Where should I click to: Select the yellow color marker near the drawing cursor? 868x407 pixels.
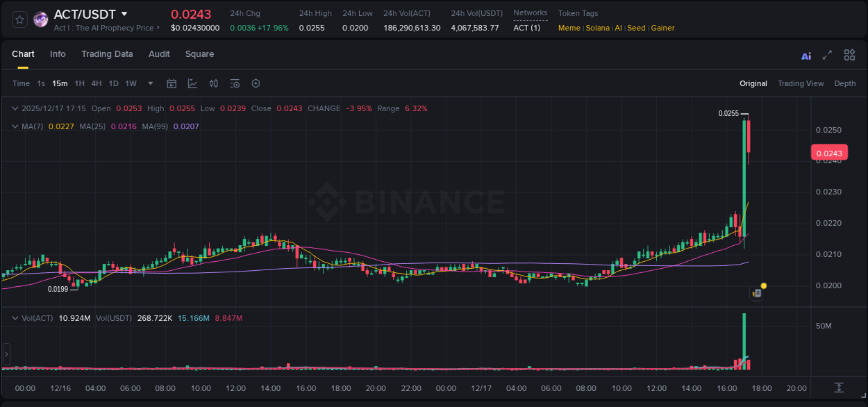pyautogui.click(x=762, y=285)
